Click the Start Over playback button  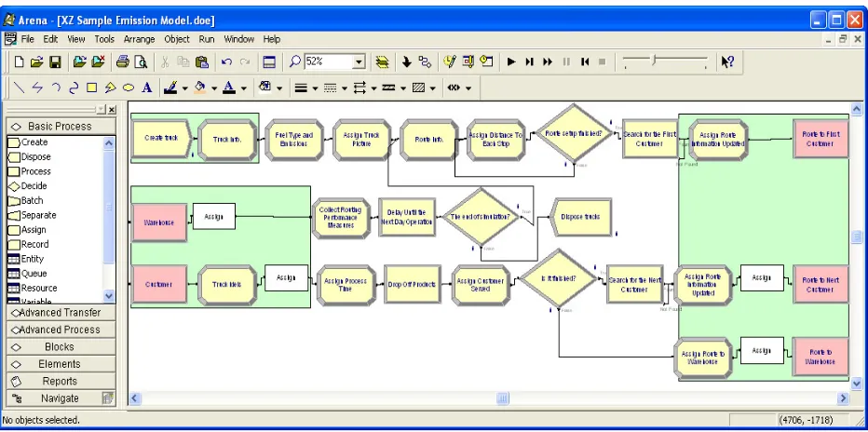coord(585,62)
